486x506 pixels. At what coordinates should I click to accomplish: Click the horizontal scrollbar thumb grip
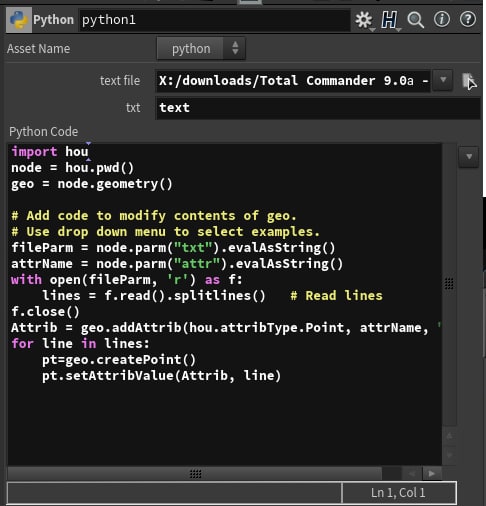click(195, 474)
